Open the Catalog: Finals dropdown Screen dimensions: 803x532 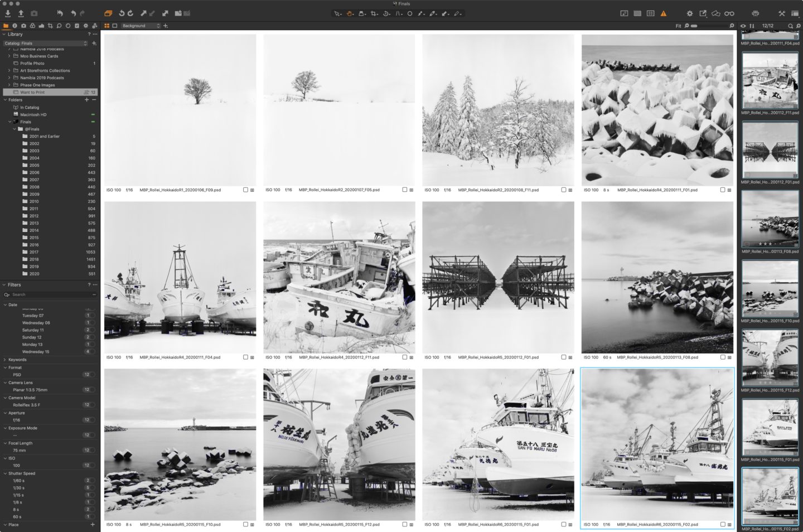(45, 43)
